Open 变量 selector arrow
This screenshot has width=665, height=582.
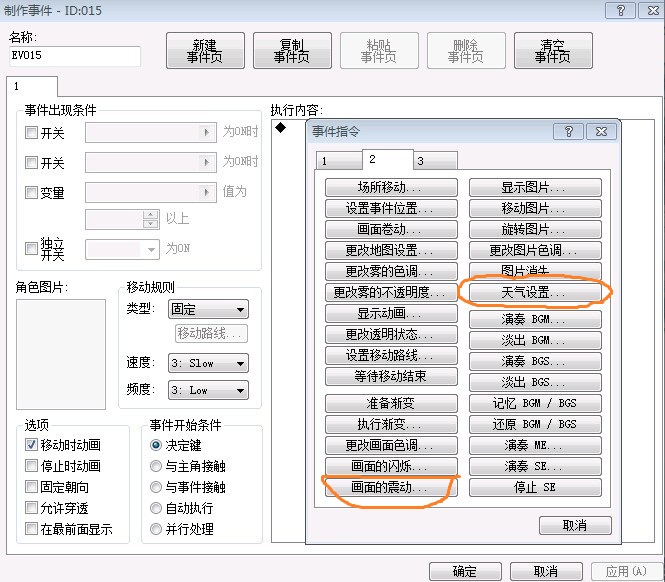tap(207, 193)
